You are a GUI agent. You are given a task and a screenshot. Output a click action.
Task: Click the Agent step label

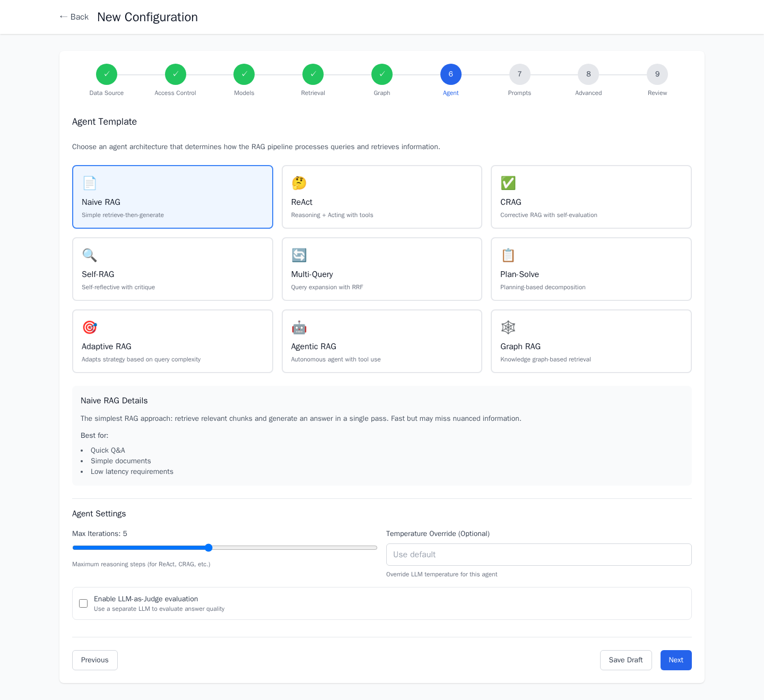(x=451, y=93)
